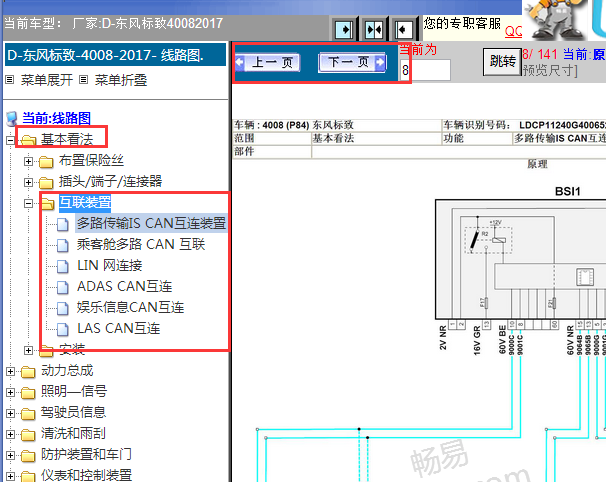Viewport: 606px width, 482px height.
Task: Select the 仪表和控制装置 tree item
Action: [x=87, y=475]
